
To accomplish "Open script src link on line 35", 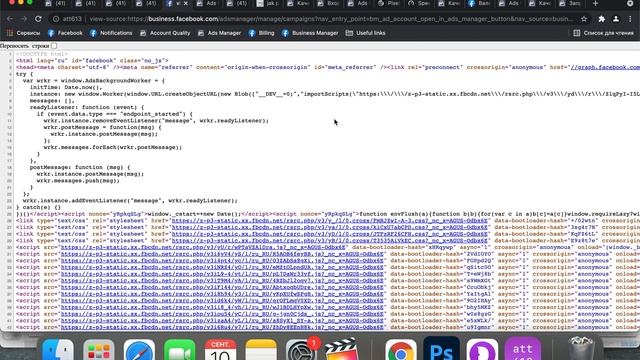I will [x=222, y=281].
